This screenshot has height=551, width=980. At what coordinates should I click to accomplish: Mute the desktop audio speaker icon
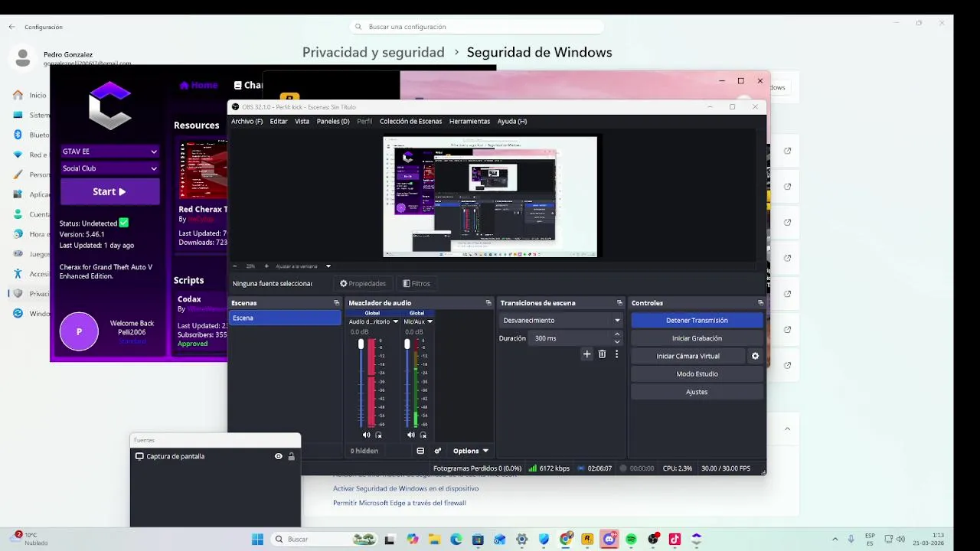366,435
